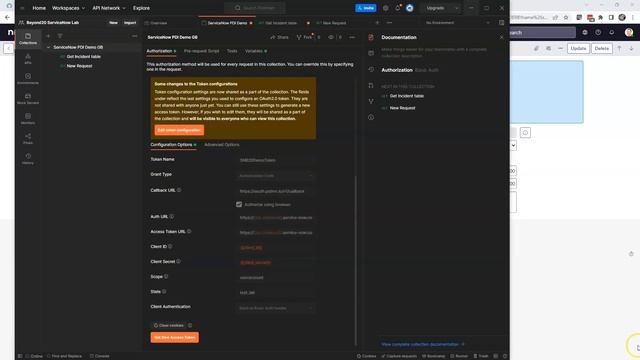
Task: Close the Documentation panel
Action: pos(502,37)
